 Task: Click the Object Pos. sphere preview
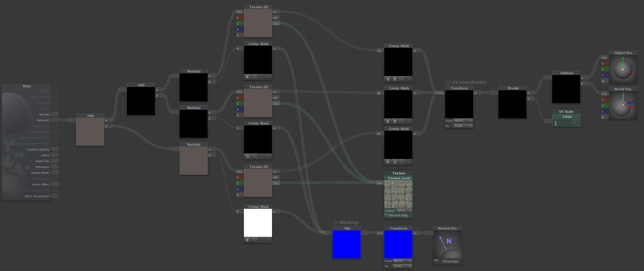coord(623,69)
